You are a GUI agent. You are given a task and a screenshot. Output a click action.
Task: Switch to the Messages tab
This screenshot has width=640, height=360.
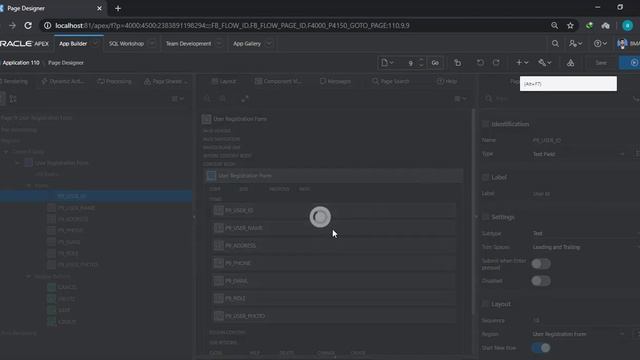coord(335,81)
